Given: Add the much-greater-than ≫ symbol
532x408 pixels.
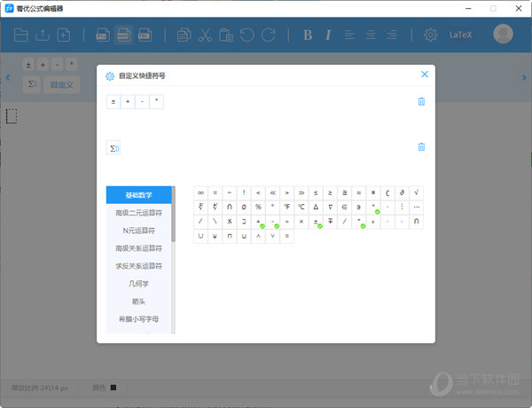Looking at the screenshot, I should [301, 192].
